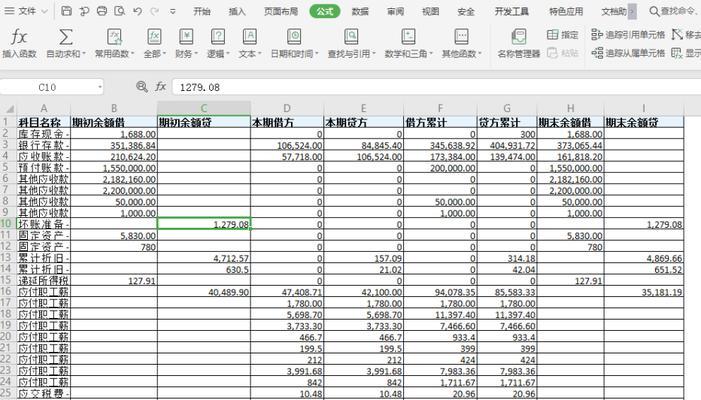Expand quick access toolbar customize arrow

click(x=173, y=12)
